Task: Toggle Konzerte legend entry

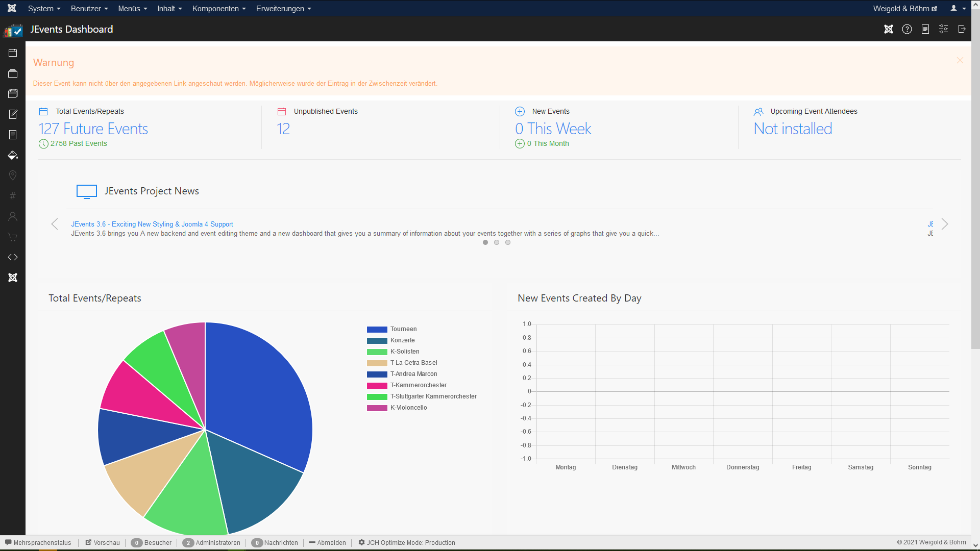Action: click(x=391, y=340)
